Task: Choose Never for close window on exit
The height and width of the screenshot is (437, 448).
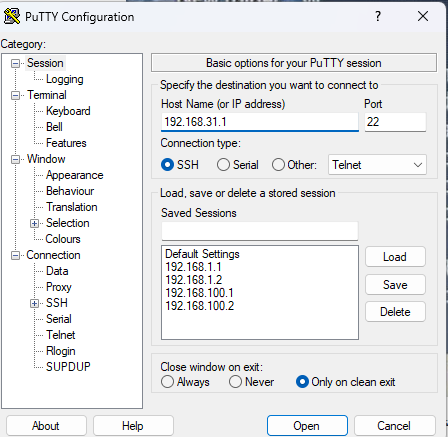Action: [x=235, y=382]
